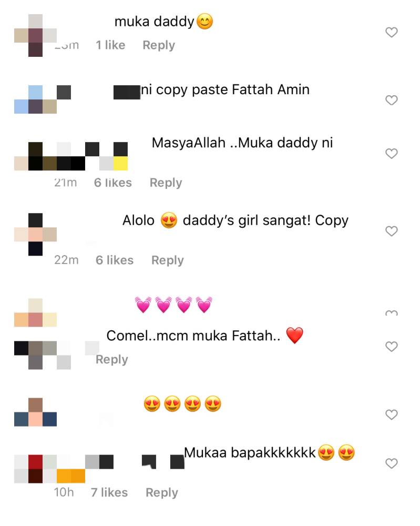Like the 'Comel..mcm muka Fattah' comment
Image resolution: width=420 pixels, height=526 pixels.
[x=391, y=347]
